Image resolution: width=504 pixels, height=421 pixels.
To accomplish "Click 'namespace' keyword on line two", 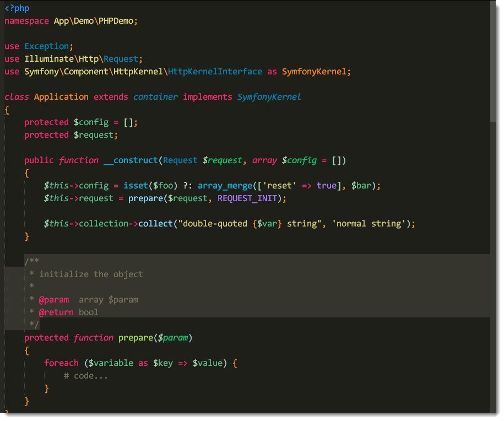I will 26,21.
